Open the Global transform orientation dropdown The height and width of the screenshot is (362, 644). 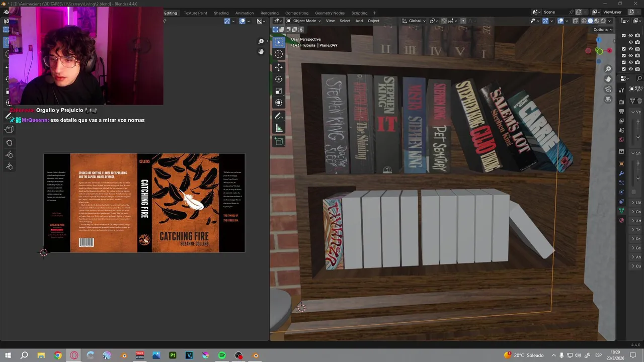point(414,21)
